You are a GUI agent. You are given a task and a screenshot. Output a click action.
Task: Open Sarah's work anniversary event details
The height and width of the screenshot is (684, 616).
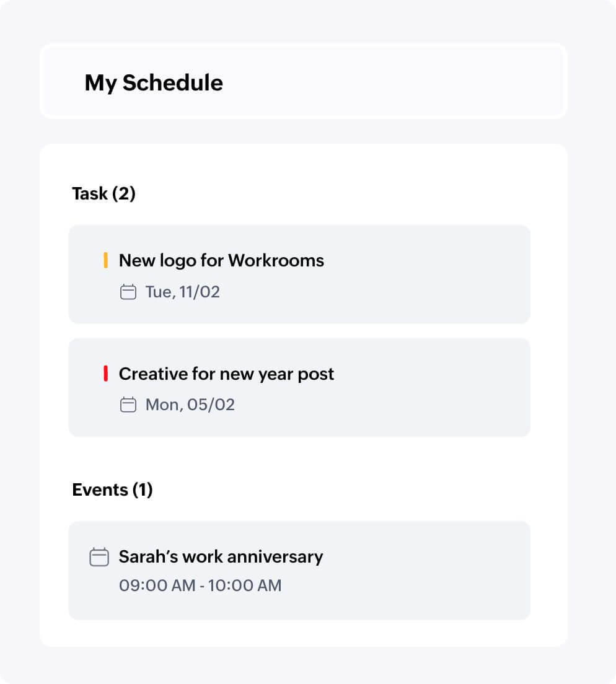coord(221,557)
